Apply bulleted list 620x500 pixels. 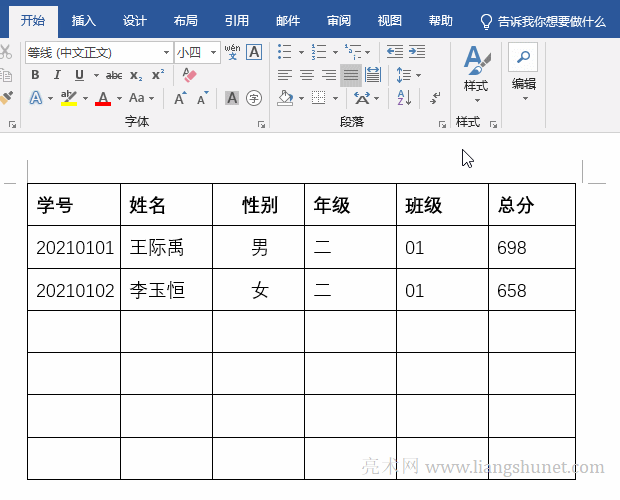tap(285, 52)
